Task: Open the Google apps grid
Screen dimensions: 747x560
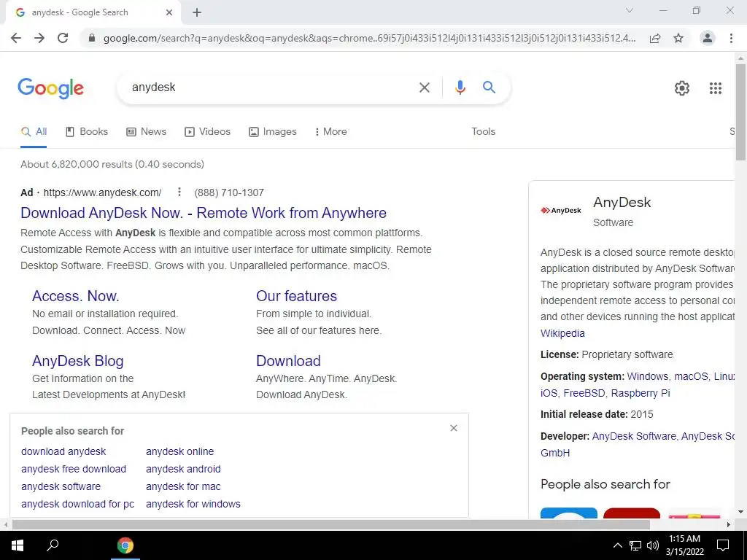Action: [716, 88]
